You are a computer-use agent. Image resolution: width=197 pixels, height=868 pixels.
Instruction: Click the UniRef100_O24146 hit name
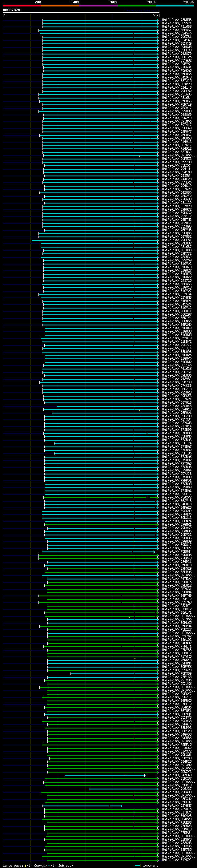(177, 40)
